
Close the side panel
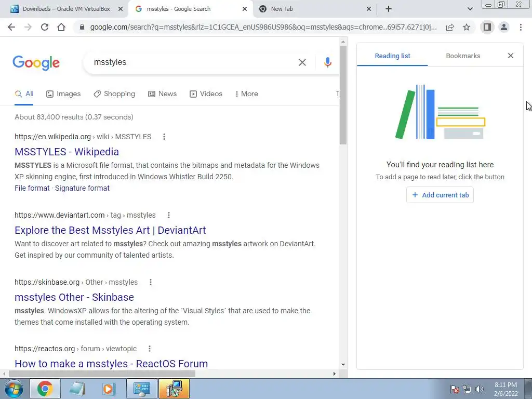[x=510, y=56]
